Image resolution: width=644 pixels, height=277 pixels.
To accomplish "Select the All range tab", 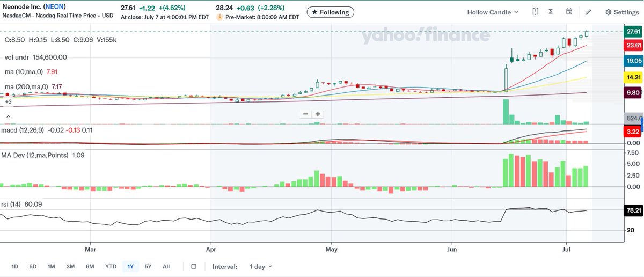I will coord(166,266).
